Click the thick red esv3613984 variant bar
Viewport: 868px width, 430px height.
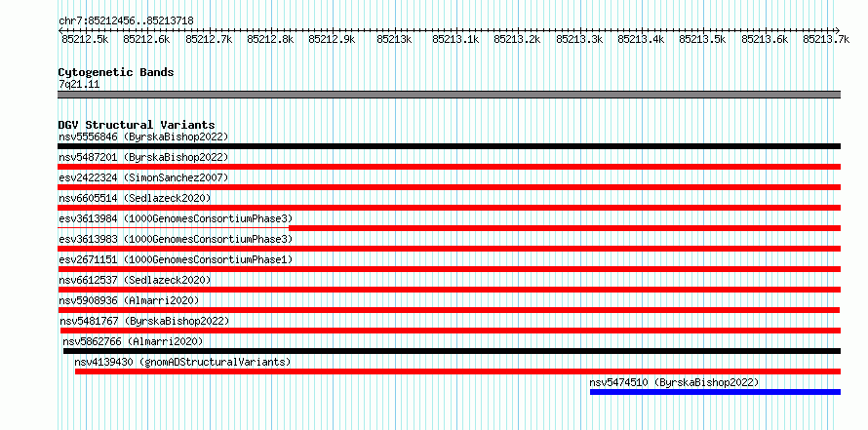coord(565,228)
